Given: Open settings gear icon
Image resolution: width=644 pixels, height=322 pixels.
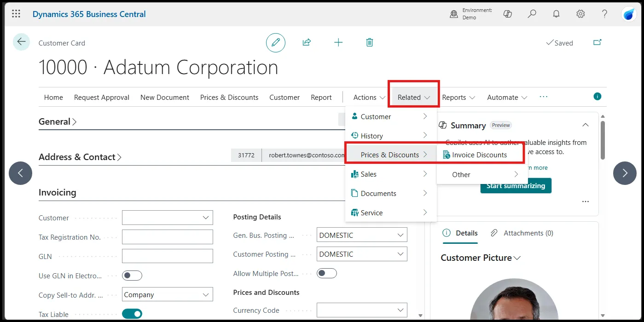Looking at the screenshot, I should [580, 14].
